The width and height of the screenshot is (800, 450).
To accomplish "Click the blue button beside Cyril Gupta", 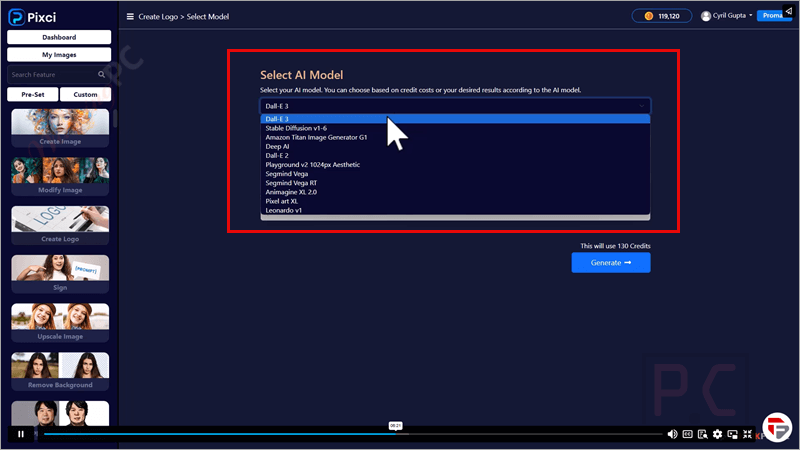I will [x=774, y=16].
